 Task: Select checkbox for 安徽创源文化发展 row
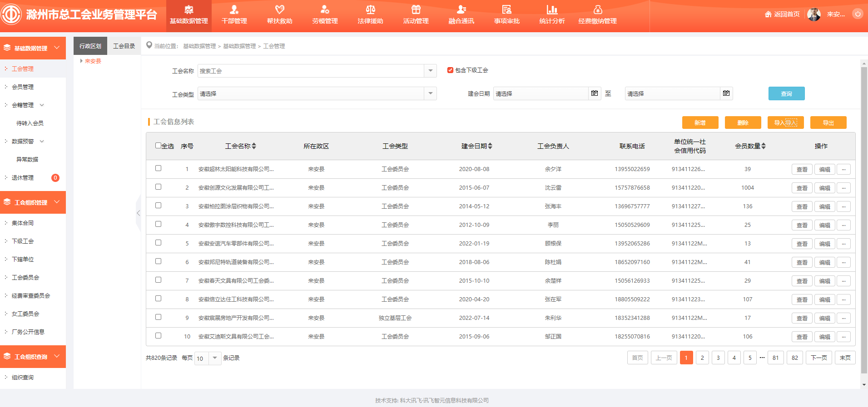(x=158, y=187)
